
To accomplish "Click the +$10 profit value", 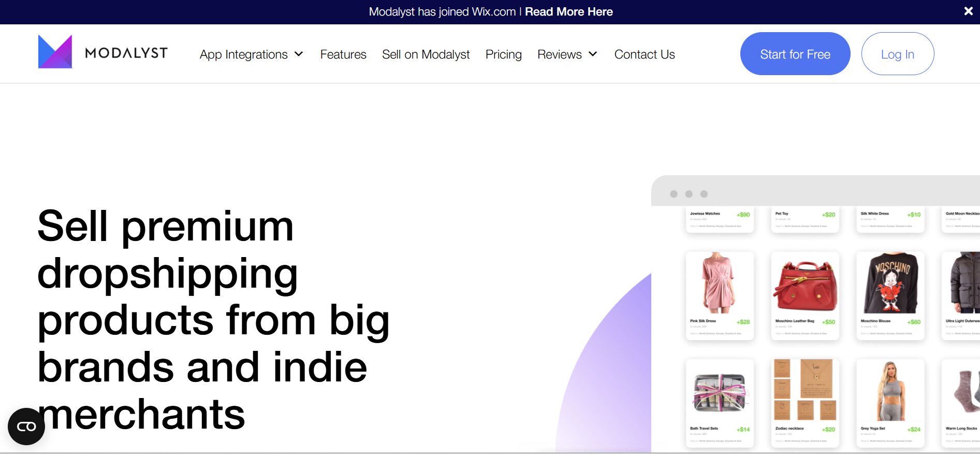I will coord(914,215).
